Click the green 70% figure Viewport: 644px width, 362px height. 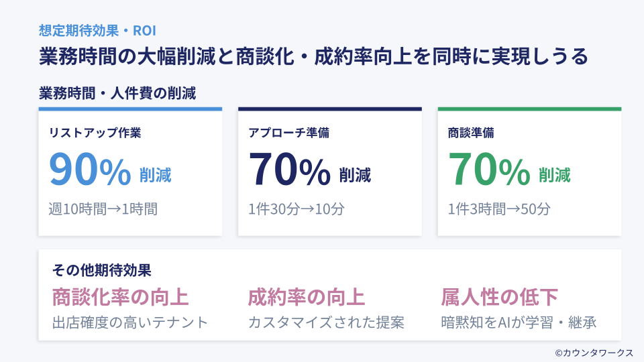(x=489, y=170)
